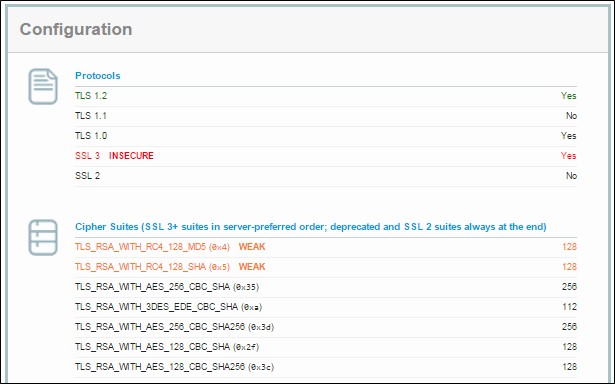Click the Protocols document icon
The width and height of the screenshot is (615, 384).
coord(43,87)
